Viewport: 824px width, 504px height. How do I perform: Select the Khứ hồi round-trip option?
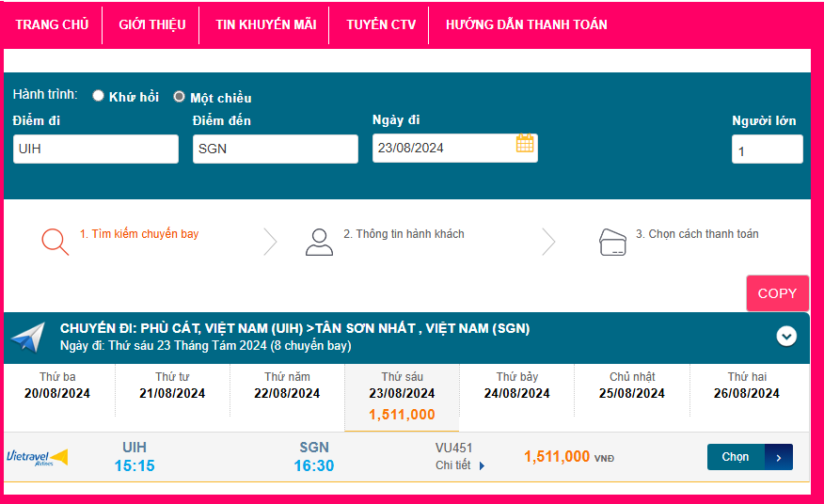point(98,96)
